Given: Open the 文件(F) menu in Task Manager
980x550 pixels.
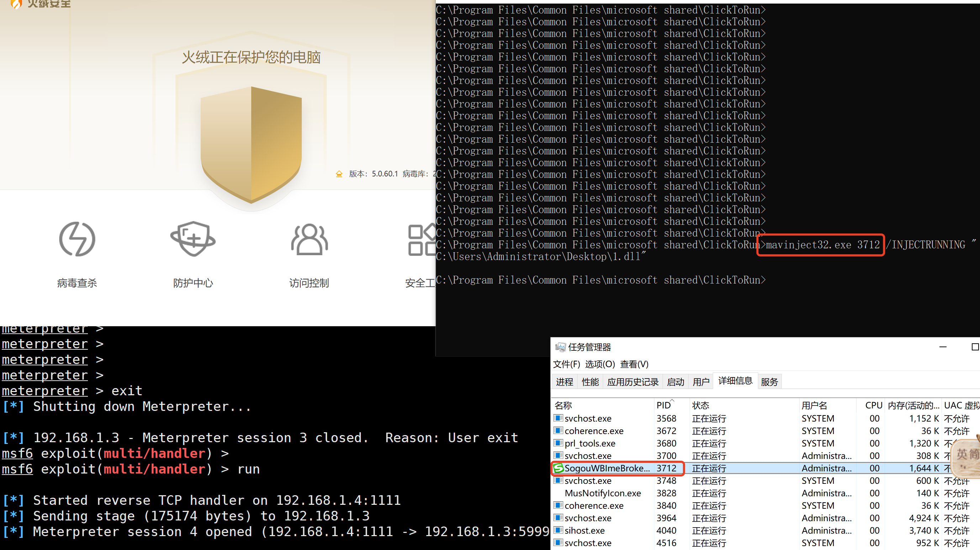Looking at the screenshot, I should 567,364.
